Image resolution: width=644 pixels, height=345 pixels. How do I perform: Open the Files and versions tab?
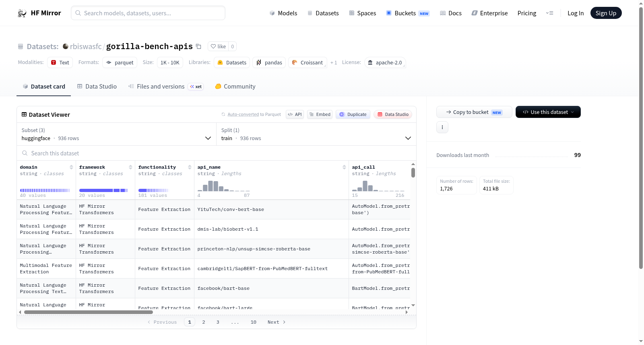pos(166,87)
